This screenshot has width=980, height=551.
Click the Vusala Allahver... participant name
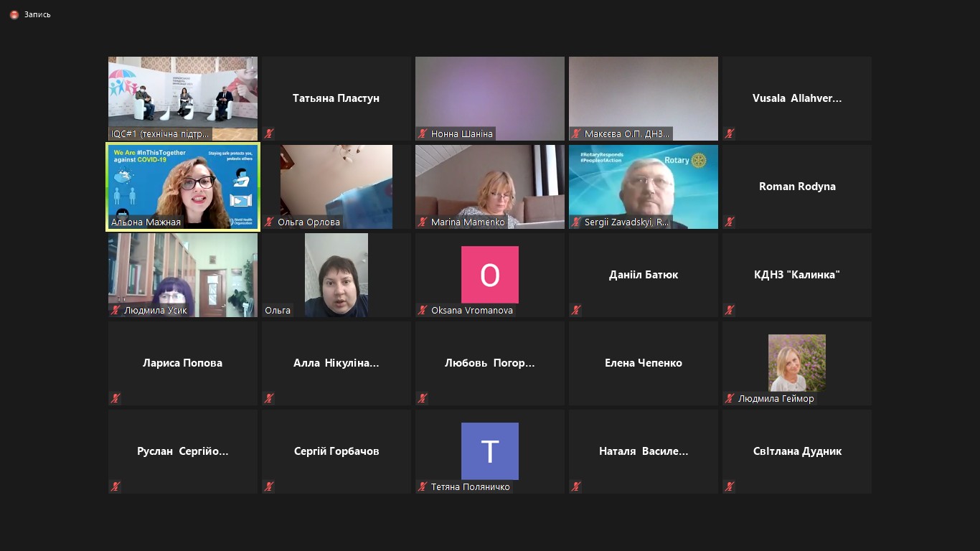(x=796, y=98)
